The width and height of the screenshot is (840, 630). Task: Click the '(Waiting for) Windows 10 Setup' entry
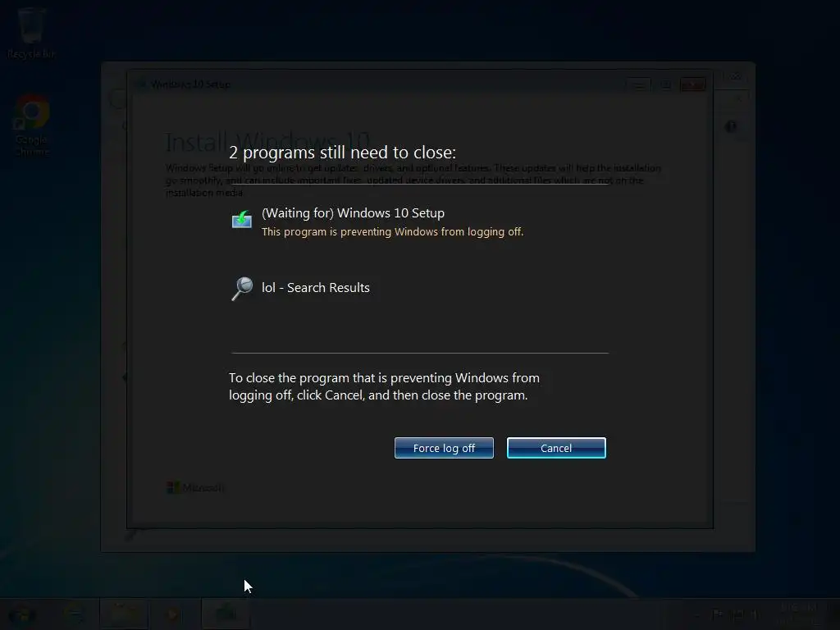[x=353, y=213]
